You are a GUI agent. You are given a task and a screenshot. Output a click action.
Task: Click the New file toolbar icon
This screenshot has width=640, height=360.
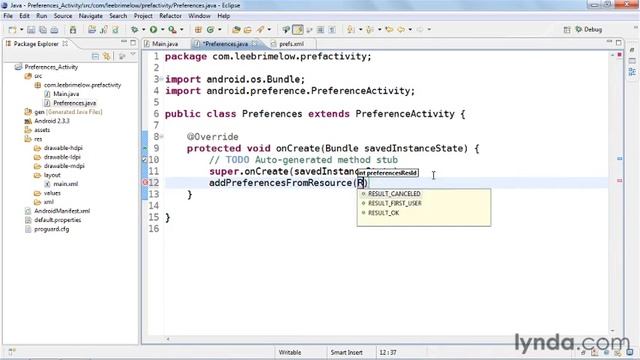click(13, 30)
